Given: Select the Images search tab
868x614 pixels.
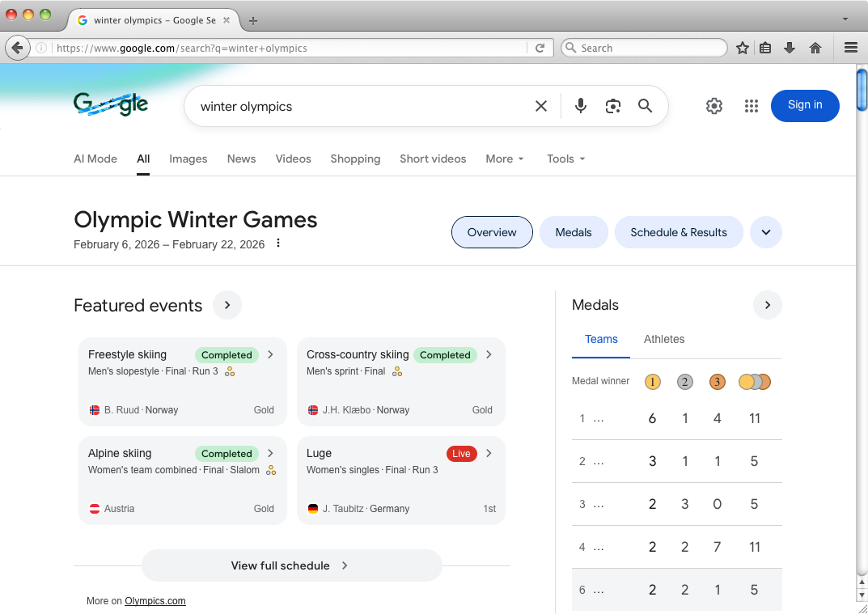Looking at the screenshot, I should click(188, 159).
